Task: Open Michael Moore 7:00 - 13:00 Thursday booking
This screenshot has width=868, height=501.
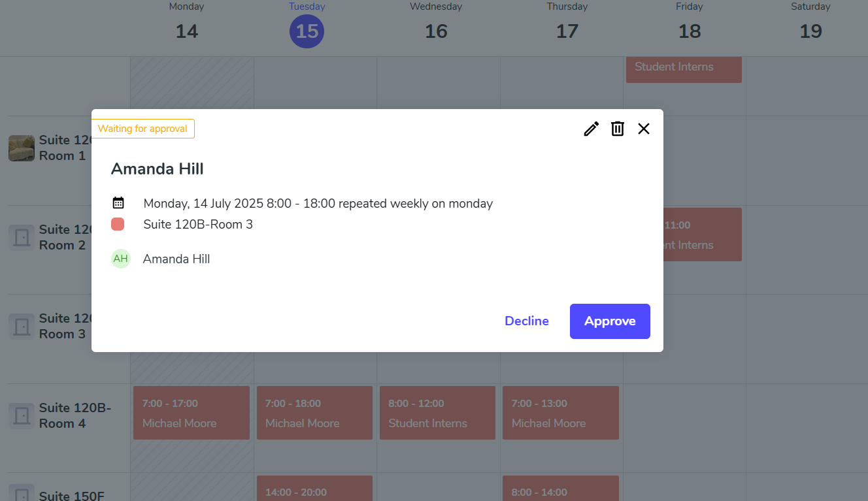Action: tap(560, 413)
